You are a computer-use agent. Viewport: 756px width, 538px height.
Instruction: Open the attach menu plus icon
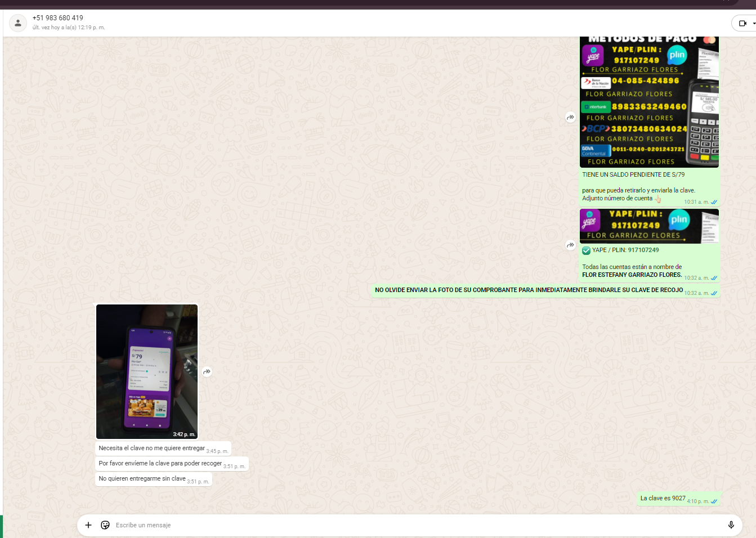pyautogui.click(x=88, y=525)
